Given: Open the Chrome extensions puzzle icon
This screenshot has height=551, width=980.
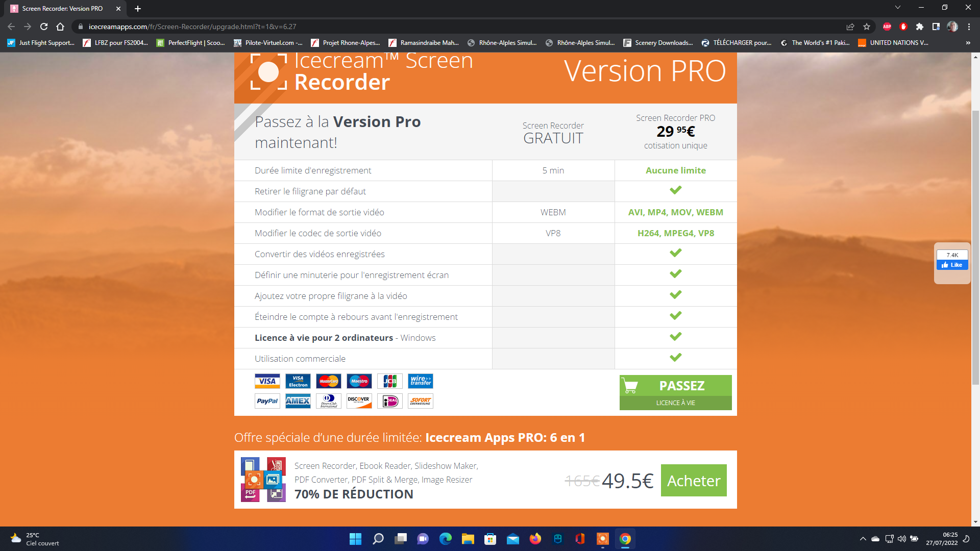Looking at the screenshot, I should point(920,27).
